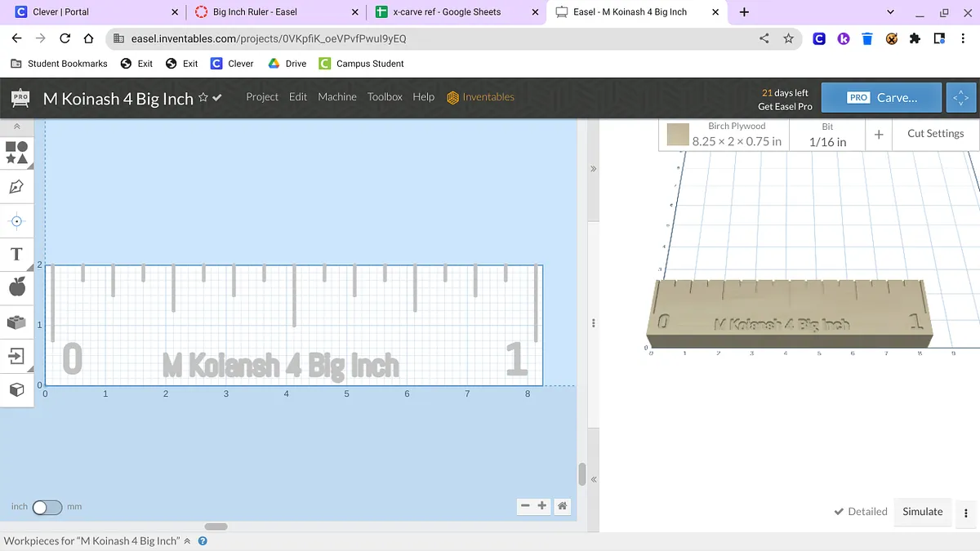Switch to the x-carve ref Google Sheets tab

point(446,12)
